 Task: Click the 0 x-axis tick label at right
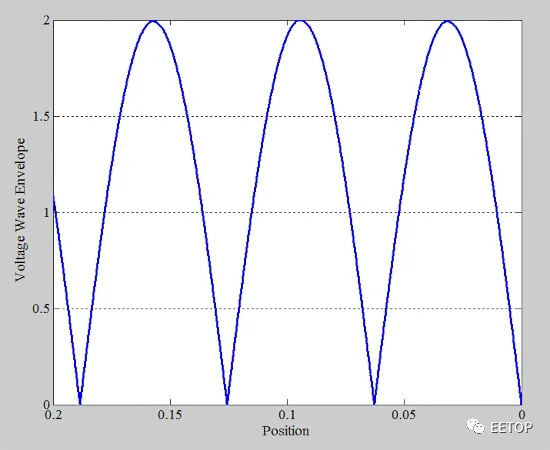tap(522, 415)
